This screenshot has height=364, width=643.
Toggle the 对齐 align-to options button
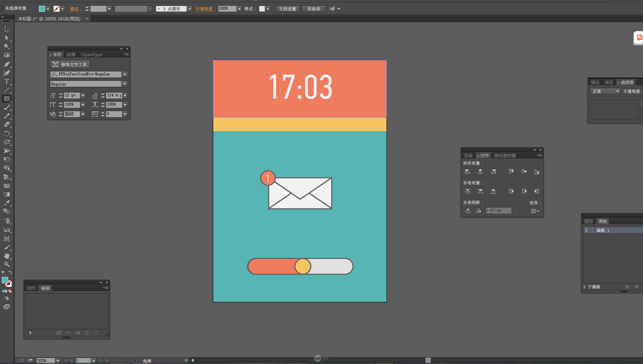pyautogui.click(x=535, y=211)
